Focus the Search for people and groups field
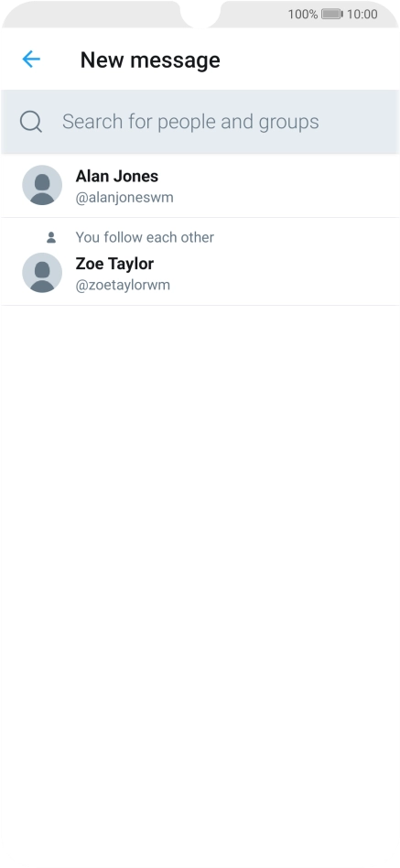The width and height of the screenshot is (400, 868). point(200,122)
